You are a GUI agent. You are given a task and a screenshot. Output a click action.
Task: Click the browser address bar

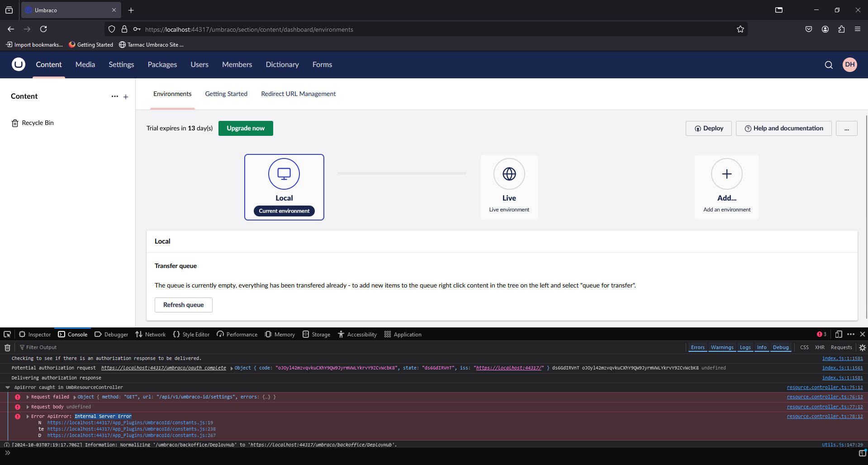tap(425, 29)
